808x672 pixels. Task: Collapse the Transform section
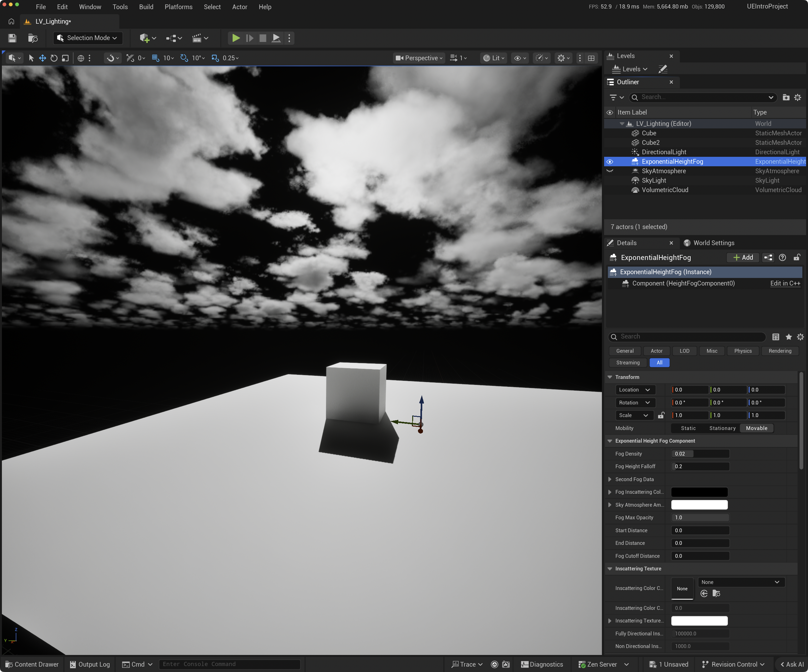610,377
